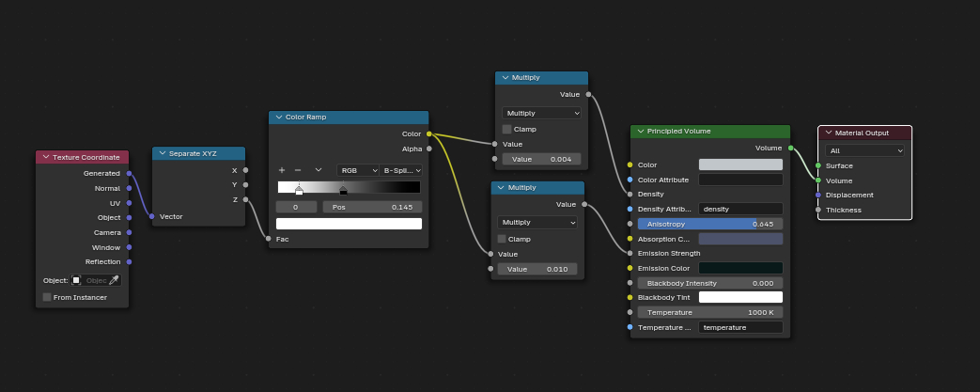Click the Color Ramp remove stop minus icon
980x392 pixels.
coord(298,170)
